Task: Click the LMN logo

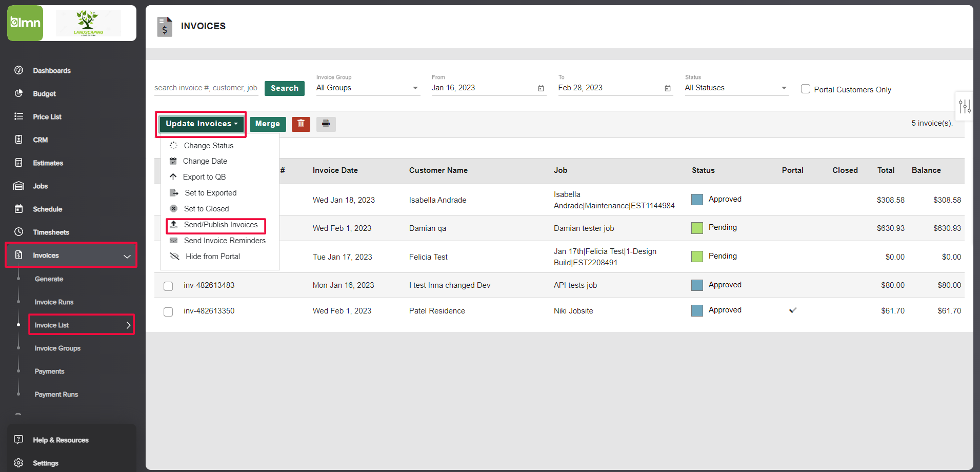Action: (25, 23)
